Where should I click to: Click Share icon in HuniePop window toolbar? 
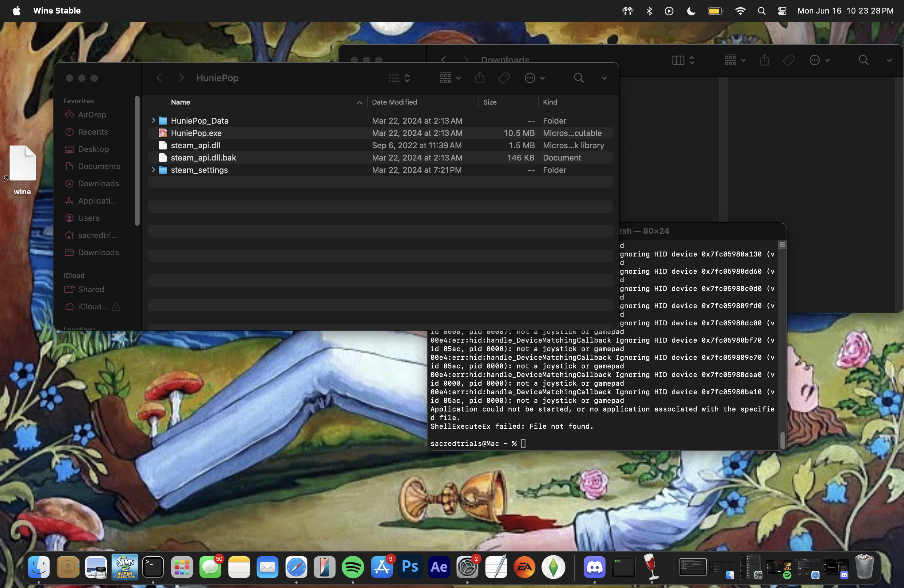[x=480, y=78]
